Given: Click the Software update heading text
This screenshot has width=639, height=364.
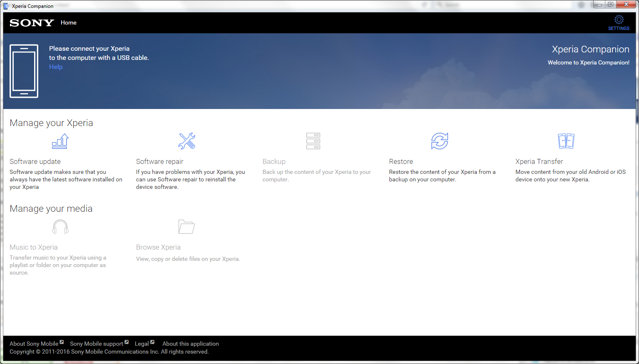Looking at the screenshot, I should (x=35, y=161).
